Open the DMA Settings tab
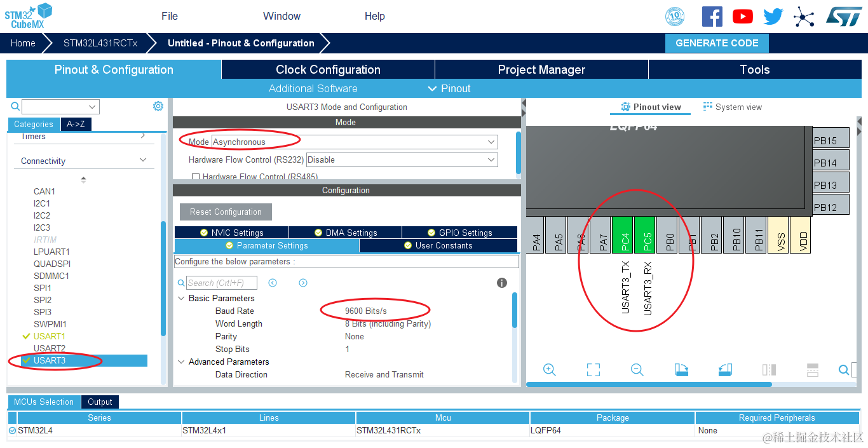868x448 pixels. point(345,233)
